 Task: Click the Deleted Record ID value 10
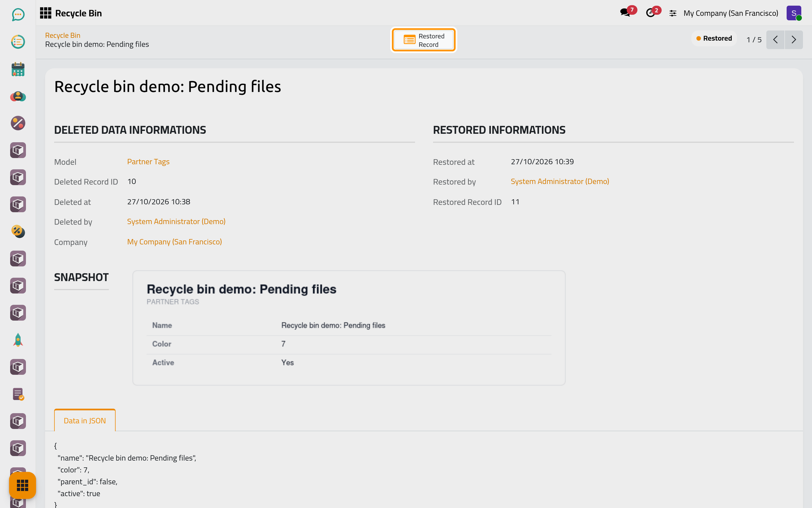[132, 182]
